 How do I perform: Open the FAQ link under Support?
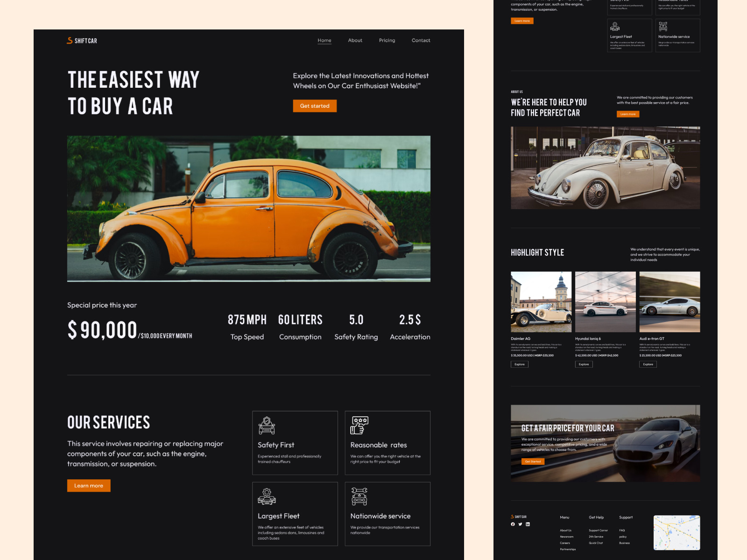tap(621, 530)
